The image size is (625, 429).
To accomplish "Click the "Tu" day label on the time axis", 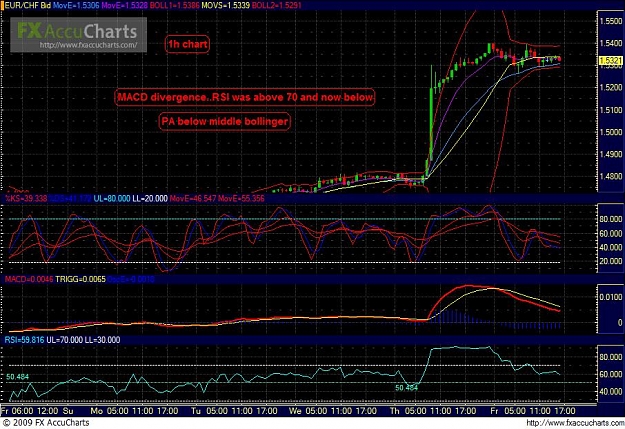I will point(195,411).
